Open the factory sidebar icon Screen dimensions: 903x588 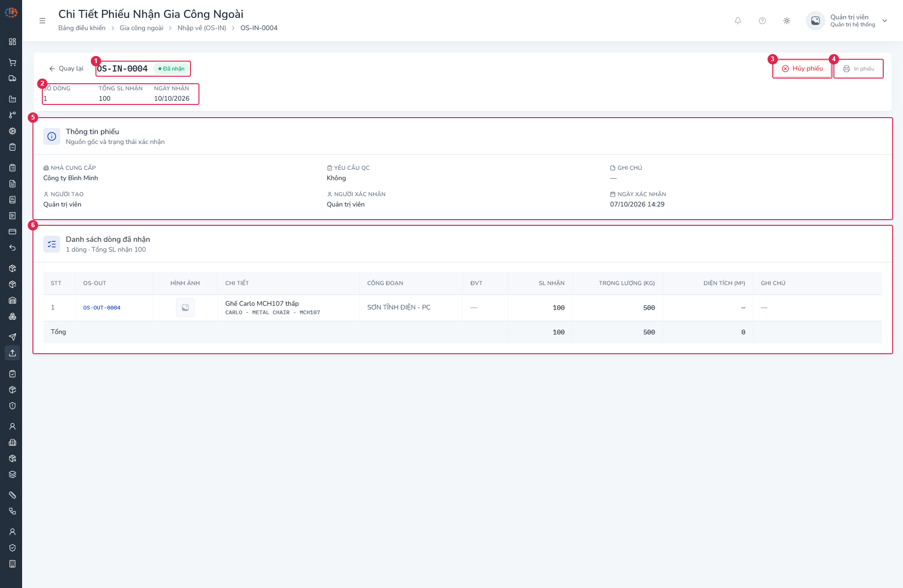click(x=13, y=99)
